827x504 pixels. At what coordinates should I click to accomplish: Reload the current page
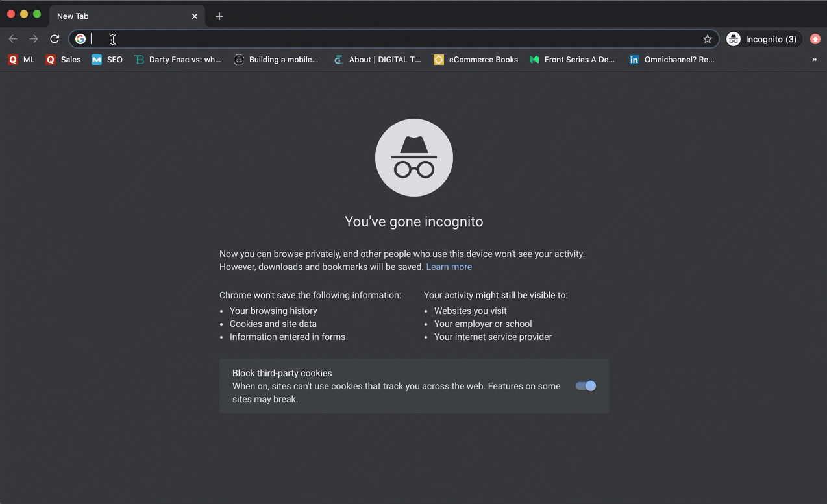pyautogui.click(x=55, y=39)
